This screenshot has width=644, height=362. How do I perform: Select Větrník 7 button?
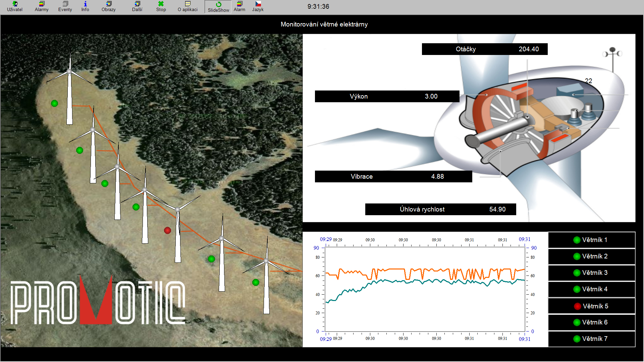(592, 339)
